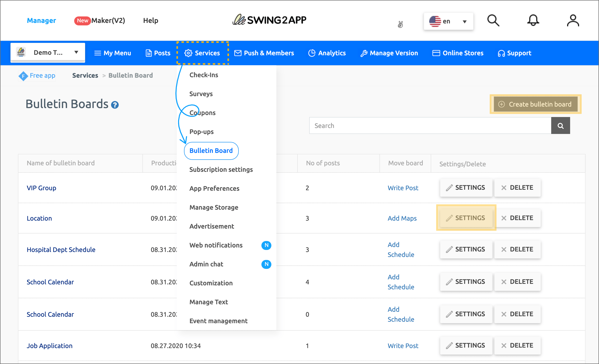Click inside the Search input field
The height and width of the screenshot is (364, 599).
(x=423, y=125)
